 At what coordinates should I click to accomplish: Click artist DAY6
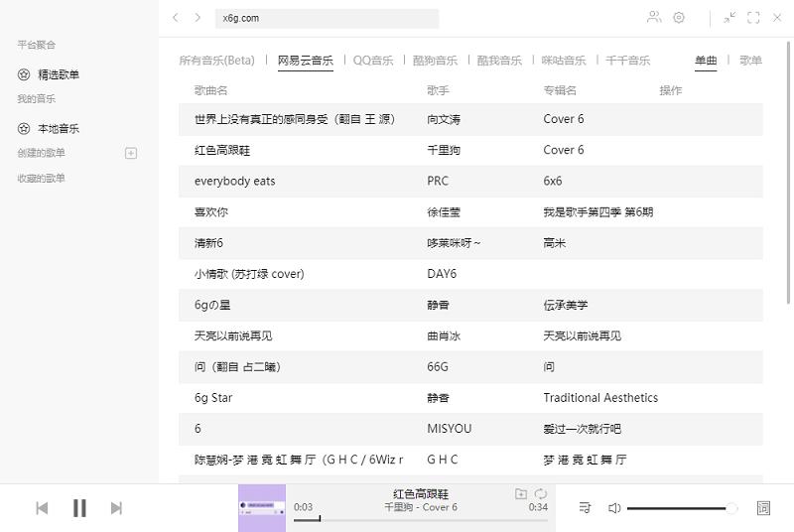(442, 274)
